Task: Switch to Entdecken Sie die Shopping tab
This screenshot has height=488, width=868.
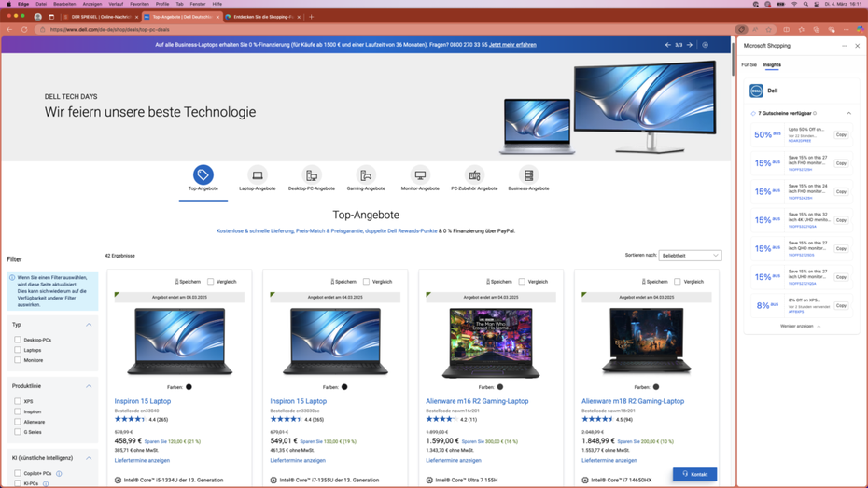Action: click(x=263, y=17)
